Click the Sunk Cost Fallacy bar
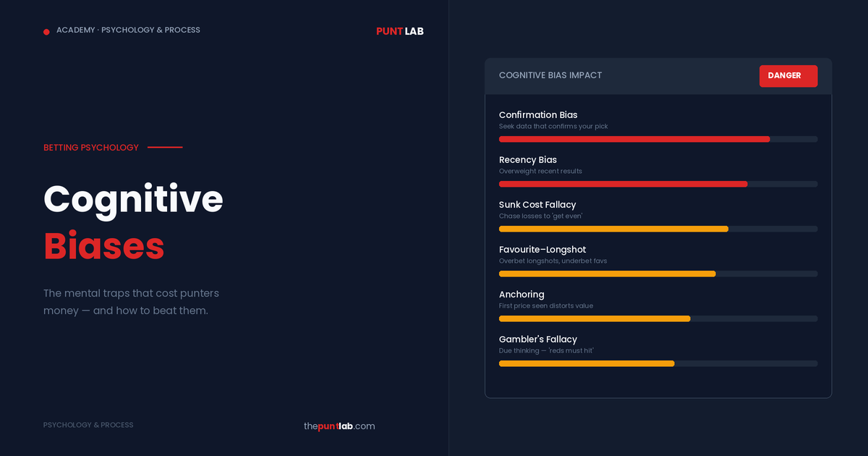Screen dimensions: 868x456 click(658, 229)
